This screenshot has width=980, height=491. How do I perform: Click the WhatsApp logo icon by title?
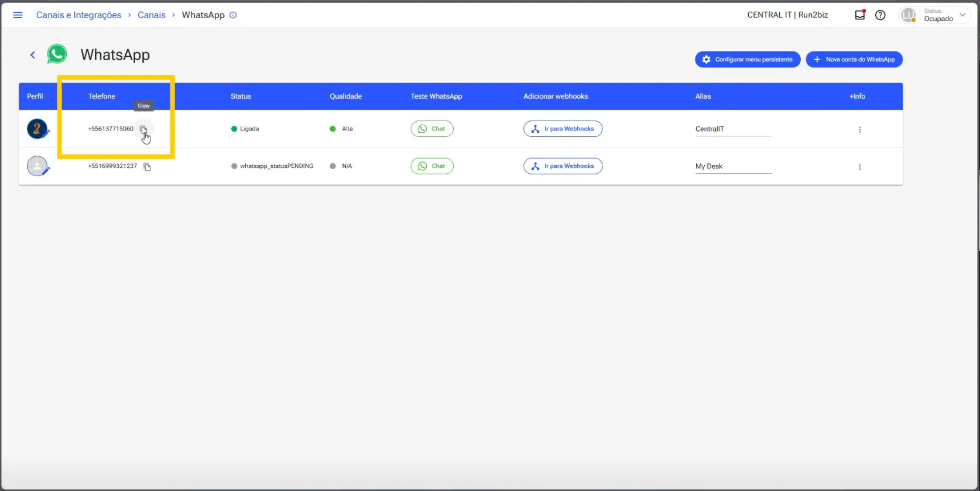[x=57, y=54]
